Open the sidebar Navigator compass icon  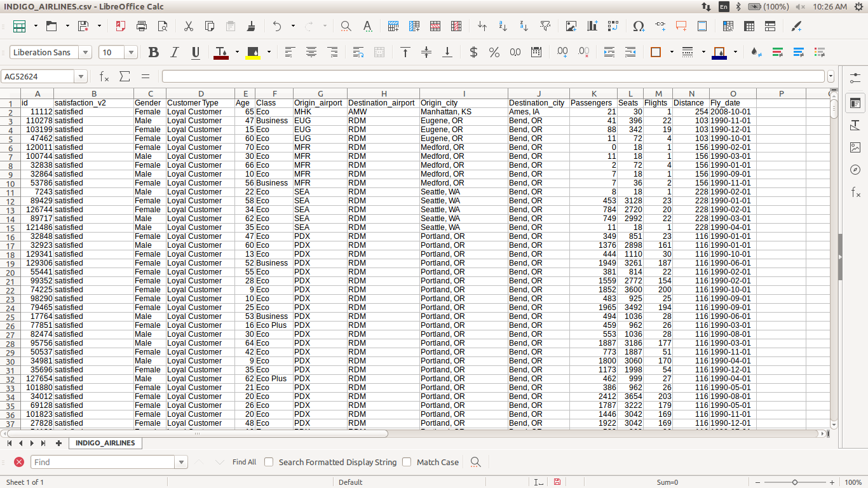click(855, 170)
